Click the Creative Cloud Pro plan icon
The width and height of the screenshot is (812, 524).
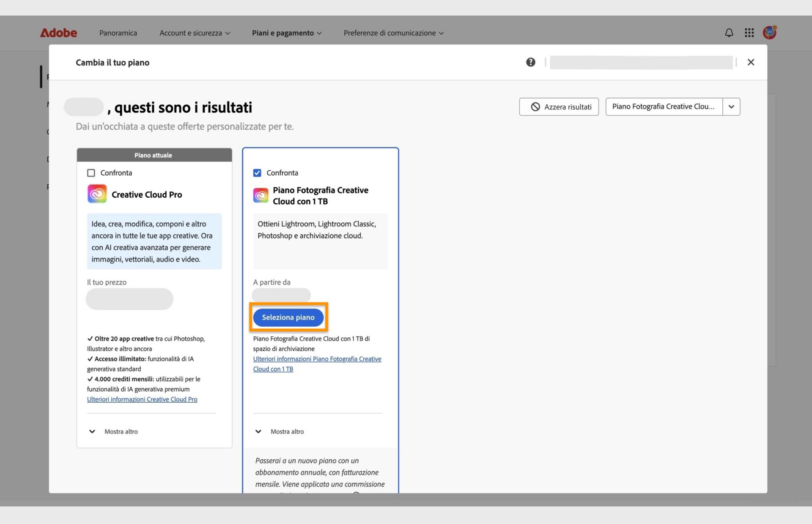click(97, 194)
